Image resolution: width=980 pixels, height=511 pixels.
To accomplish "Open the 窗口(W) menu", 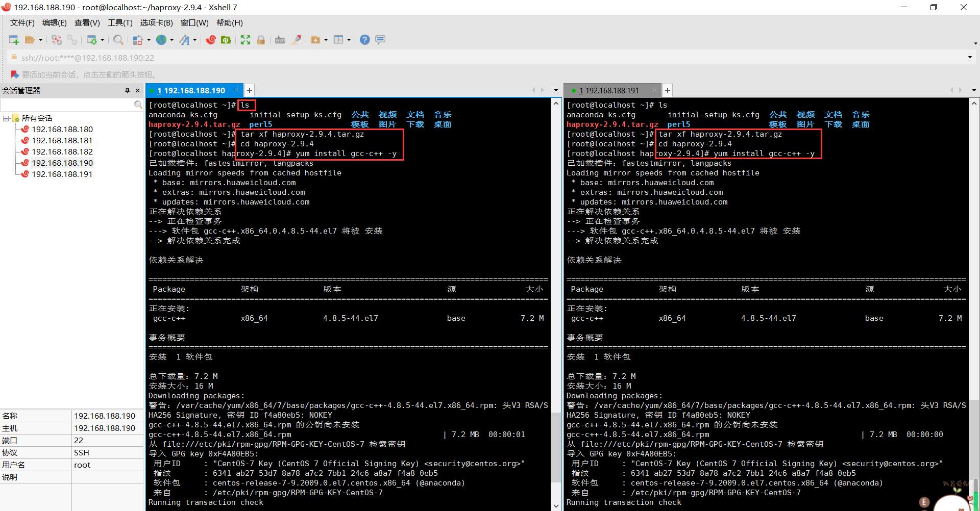I will pyautogui.click(x=194, y=23).
